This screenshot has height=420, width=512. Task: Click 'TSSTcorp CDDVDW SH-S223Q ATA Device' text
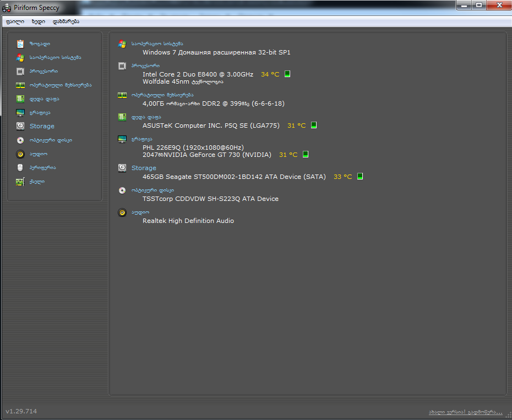coord(211,199)
